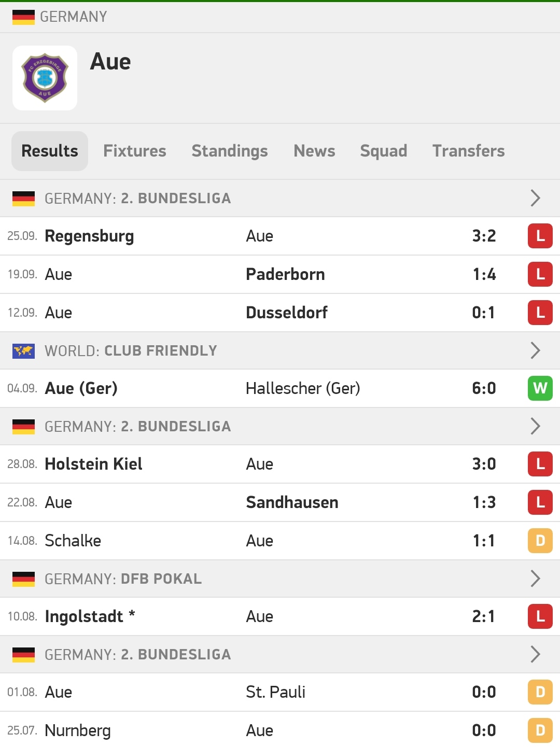
Task: Open the News tab
Action: (x=314, y=151)
